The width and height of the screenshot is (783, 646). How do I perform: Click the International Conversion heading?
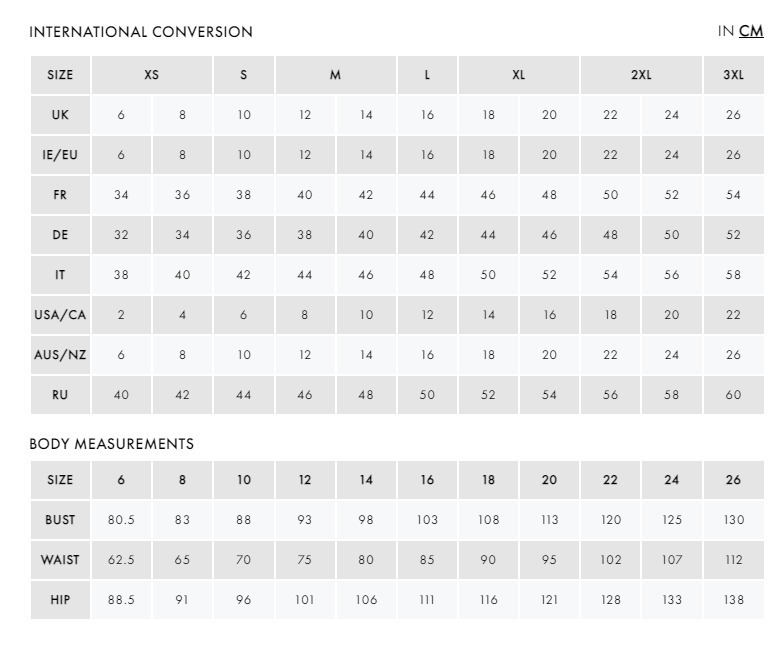pos(141,32)
